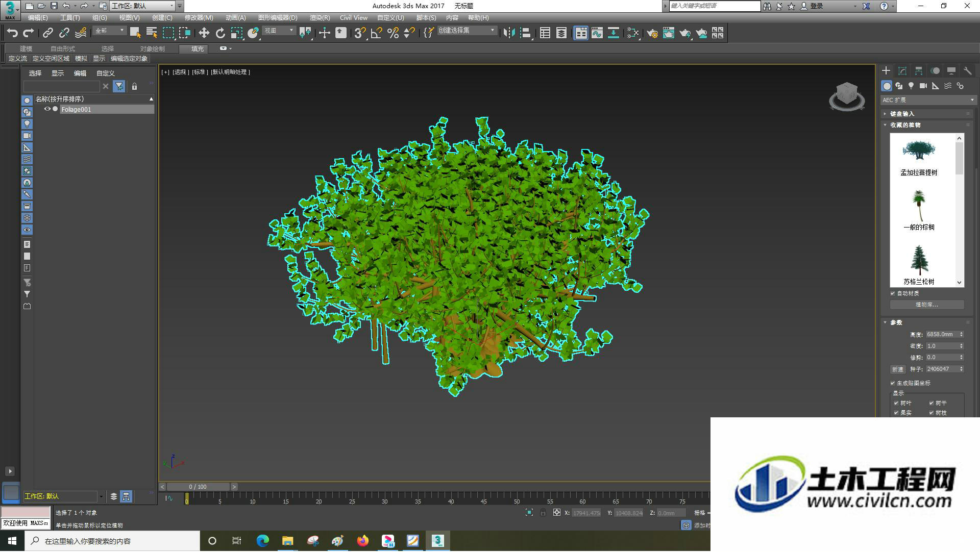Viewport: 980px width, 552px height.
Task: Activate the Select and Link tool
Action: coord(47,33)
